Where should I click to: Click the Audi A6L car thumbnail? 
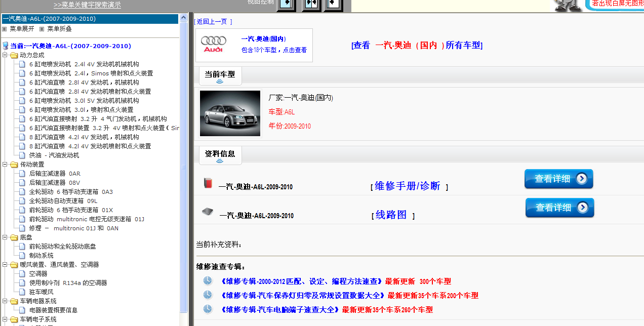click(230, 113)
